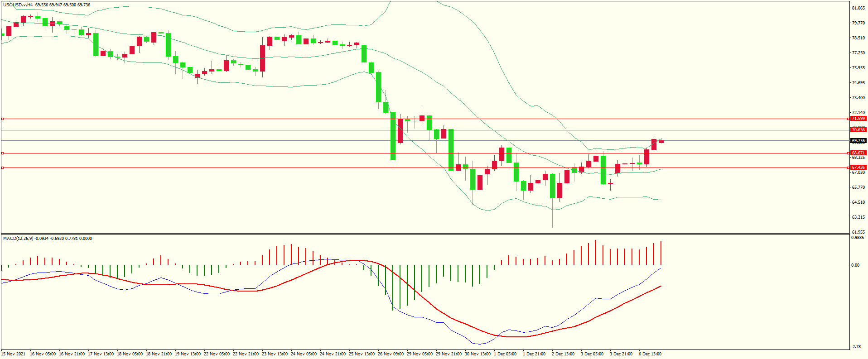The image size is (868, 359).
Task: Select the 68.671 red price label
Action: click(x=858, y=153)
